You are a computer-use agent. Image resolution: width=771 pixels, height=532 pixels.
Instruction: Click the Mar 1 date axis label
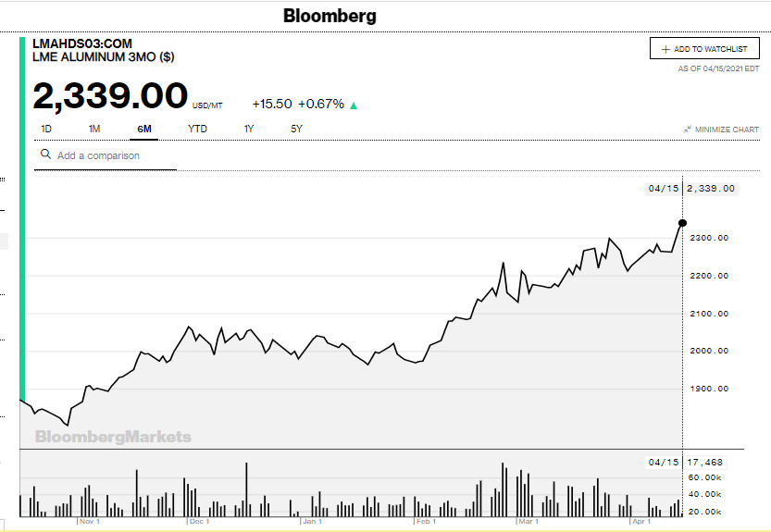(529, 522)
